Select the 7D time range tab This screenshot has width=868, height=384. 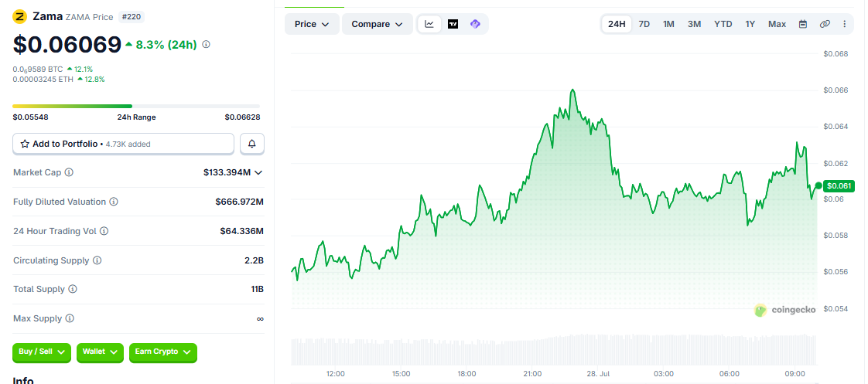(644, 24)
